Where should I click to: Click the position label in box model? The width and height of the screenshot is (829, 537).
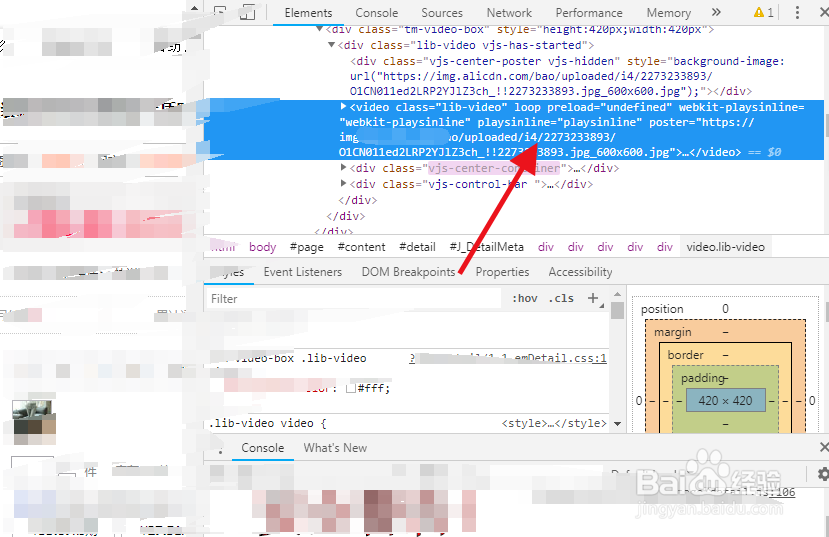click(x=662, y=309)
